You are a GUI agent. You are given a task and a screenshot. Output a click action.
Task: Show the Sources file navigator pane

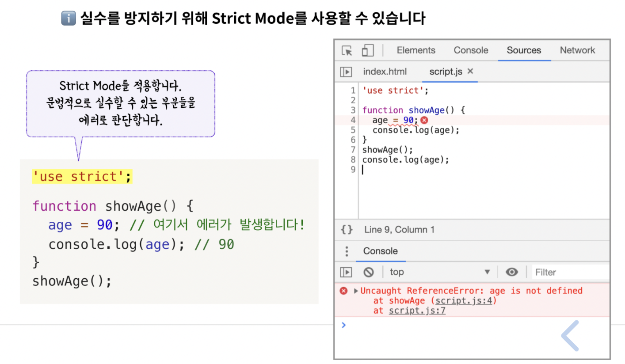click(x=346, y=72)
